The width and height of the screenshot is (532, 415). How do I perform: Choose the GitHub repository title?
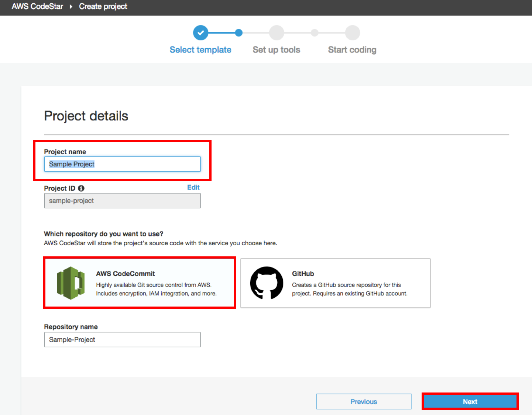click(x=303, y=274)
